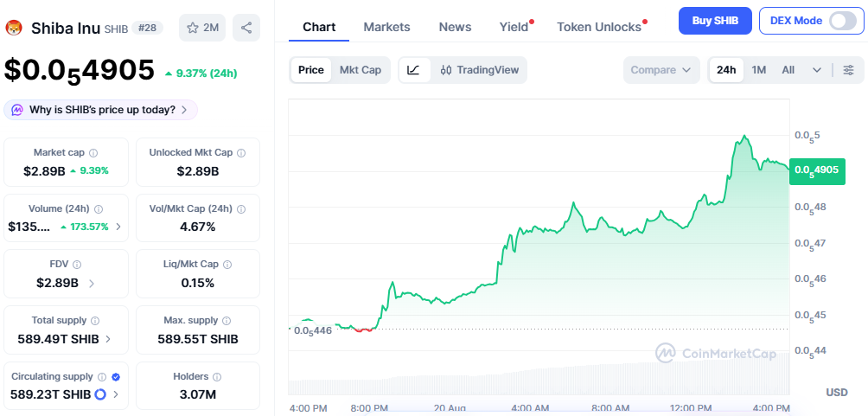This screenshot has height=416, width=868.
Task: Click the 589.23T SHIB Circulating supply value
Action: click(51, 395)
